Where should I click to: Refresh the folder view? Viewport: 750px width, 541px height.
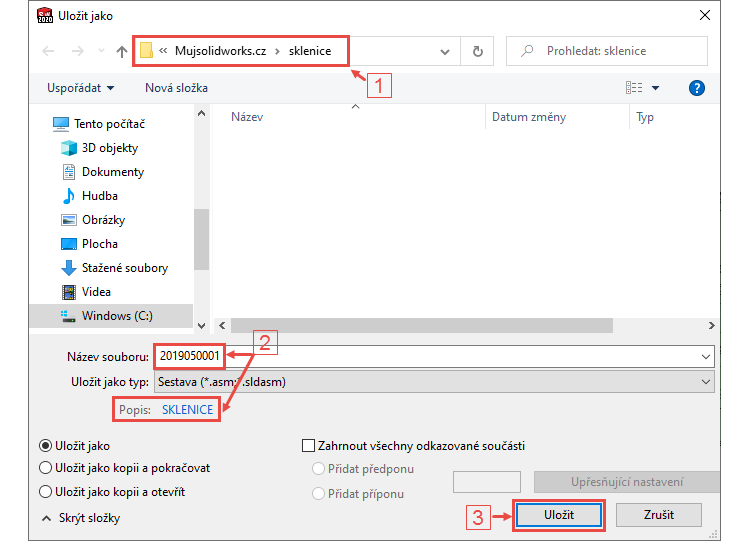point(477,51)
